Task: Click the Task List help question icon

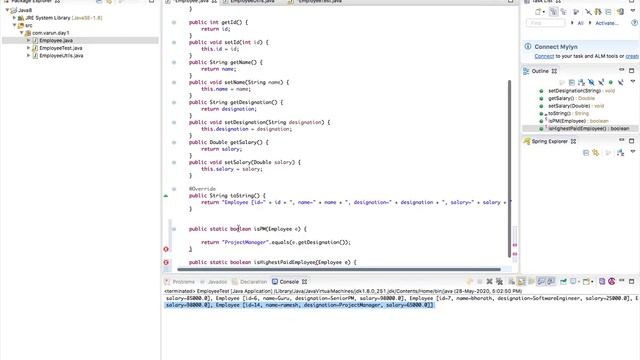Action: (x=635, y=23)
